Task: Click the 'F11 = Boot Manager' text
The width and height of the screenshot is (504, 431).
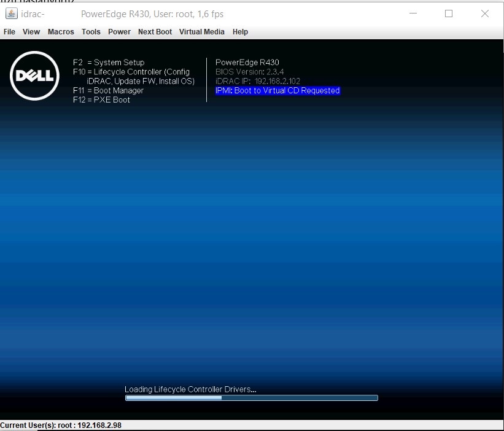Action: point(108,90)
